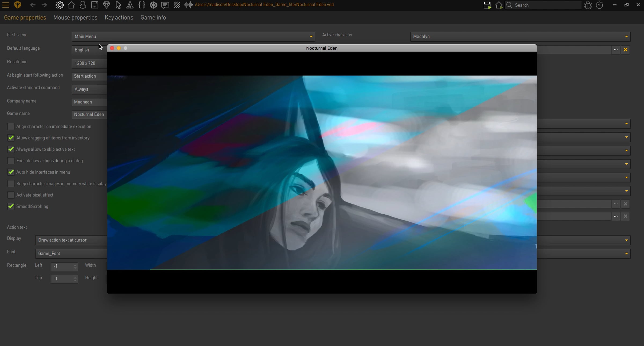The height and width of the screenshot is (346, 644).
Task: Open the Active character dropdown
Action: click(520, 37)
